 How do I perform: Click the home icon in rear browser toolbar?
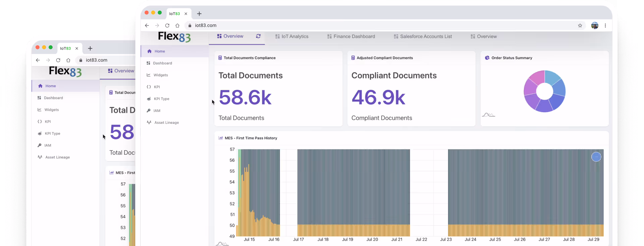click(68, 60)
